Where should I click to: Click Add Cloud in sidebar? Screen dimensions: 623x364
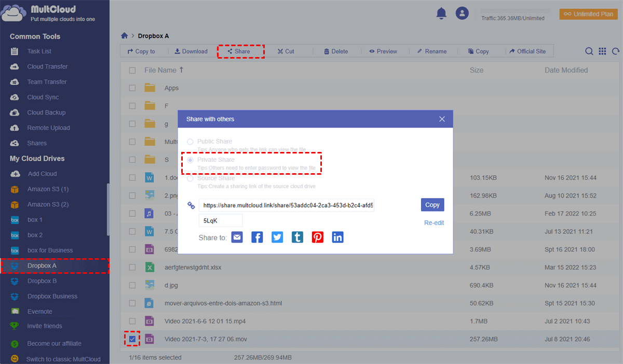42,174
